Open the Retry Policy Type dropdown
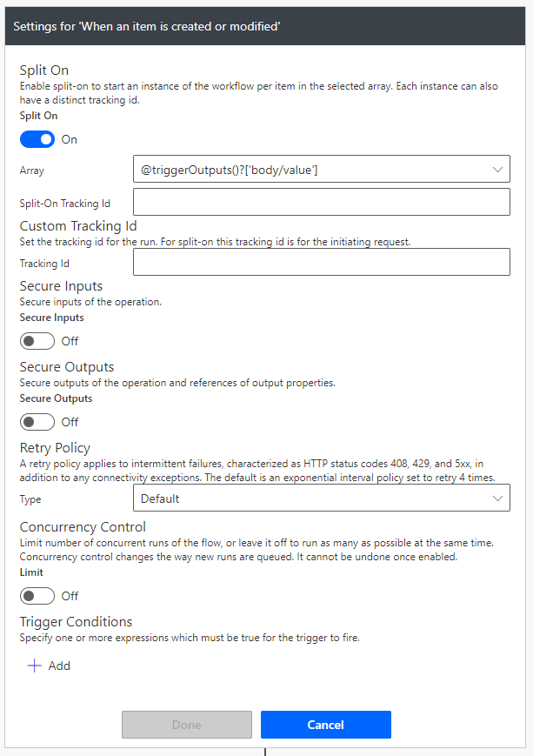Image resolution: width=533 pixels, height=756 pixels. pyautogui.click(x=322, y=498)
